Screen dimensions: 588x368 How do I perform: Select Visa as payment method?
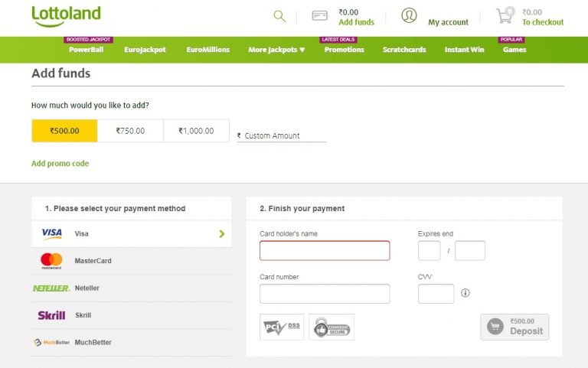coord(131,233)
